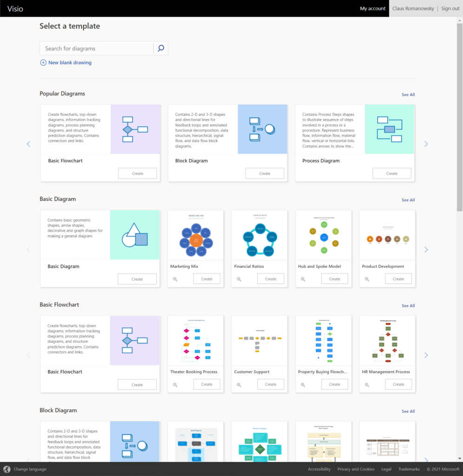Click the zoom preview icon on Customer Support
Viewport: 463px width, 476px height.
tap(239, 384)
